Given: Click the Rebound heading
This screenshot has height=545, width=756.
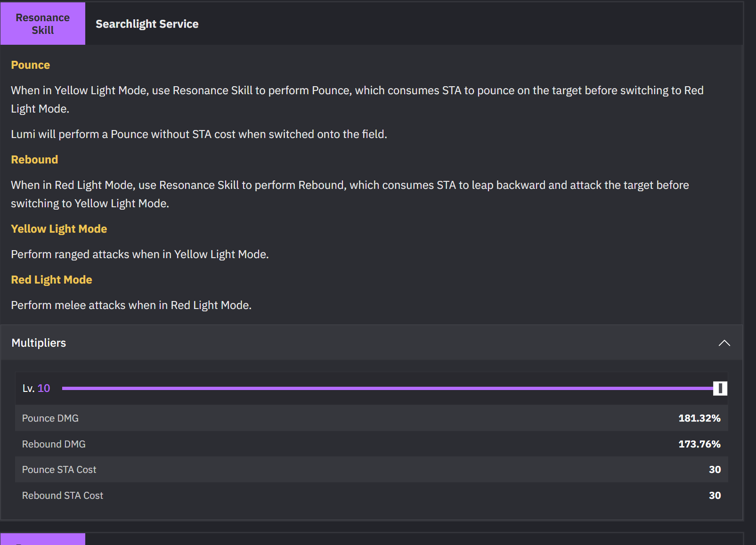Looking at the screenshot, I should (34, 160).
